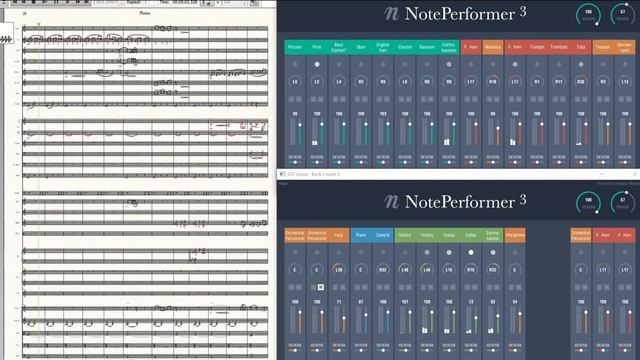Image resolution: width=640 pixels, height=360 pixels.
Task: Click the Marimba pan knob
Action: [x=493, y=82]
